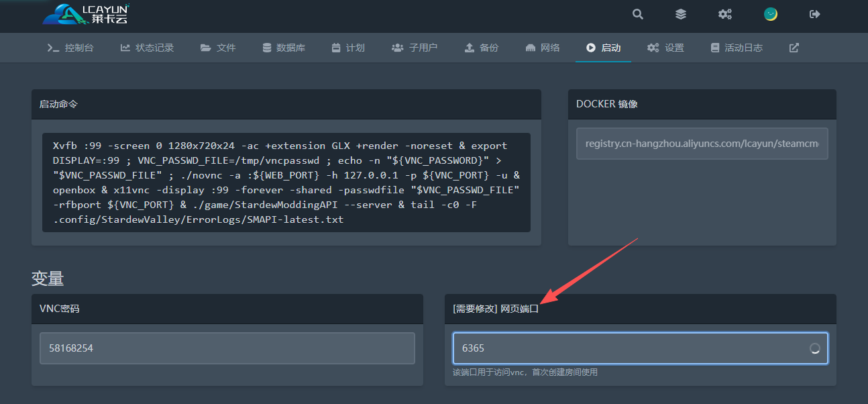
Task: Switch to the 网络 network tab
Action: (543, 48)
